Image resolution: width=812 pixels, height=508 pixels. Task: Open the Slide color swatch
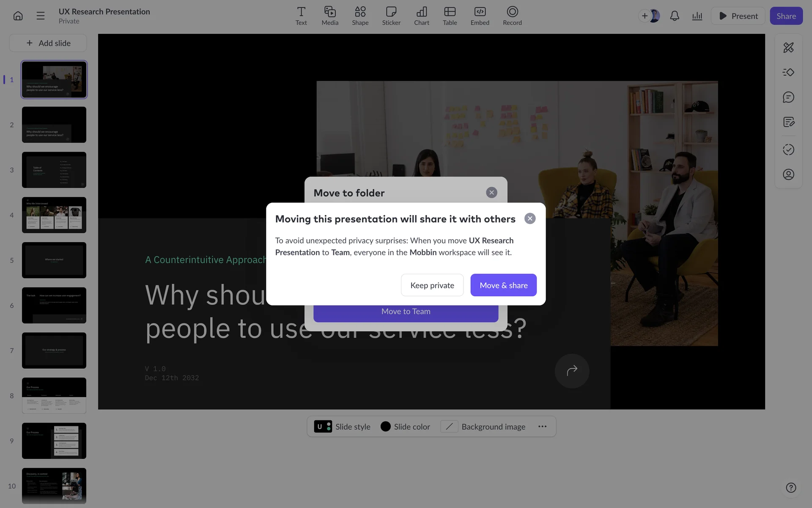coord(386,427)
